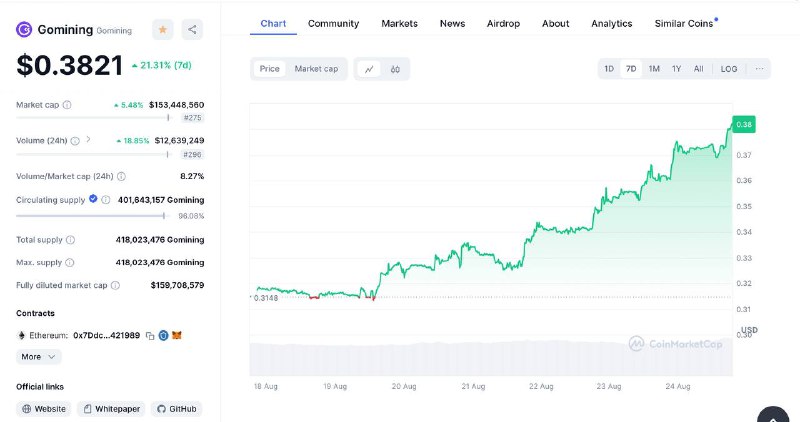This screenshot has width=800, height=422.
Task: Click the Circulating supply progress bar
Action: click(x=92, y=216)
